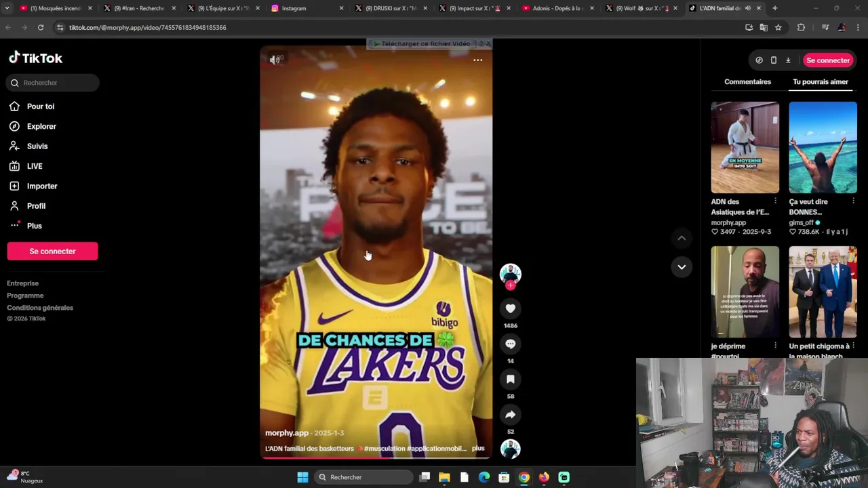Click the address bar URL

pyautogui.click(x=147, y=27)
